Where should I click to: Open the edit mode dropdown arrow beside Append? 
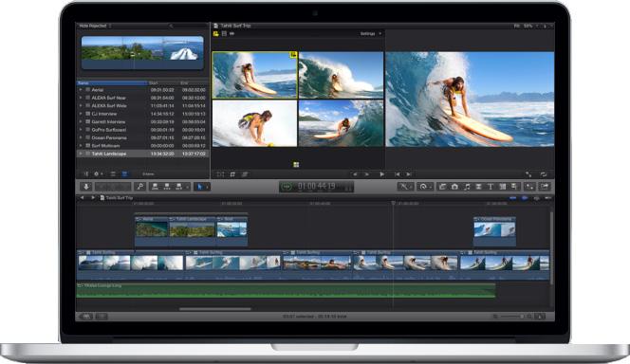point(188,187)
